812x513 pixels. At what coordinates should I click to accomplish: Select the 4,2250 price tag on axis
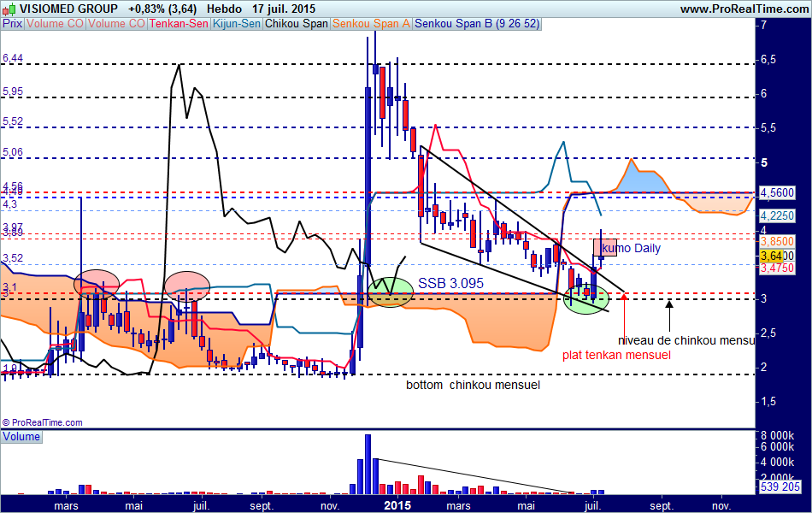point(777,215)
